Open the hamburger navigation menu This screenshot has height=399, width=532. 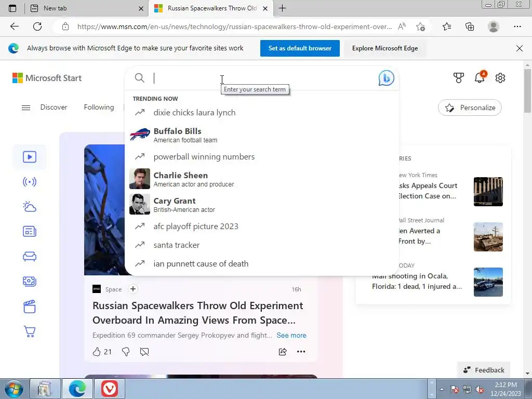coord(26,108)
